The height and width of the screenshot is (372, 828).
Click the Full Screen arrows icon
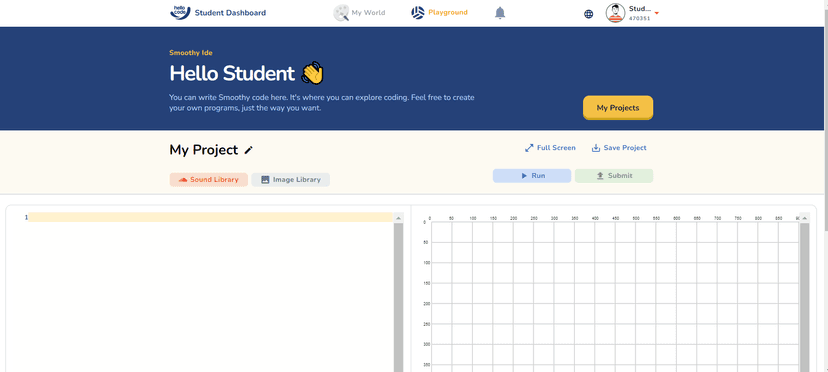[x=529, y=148]
